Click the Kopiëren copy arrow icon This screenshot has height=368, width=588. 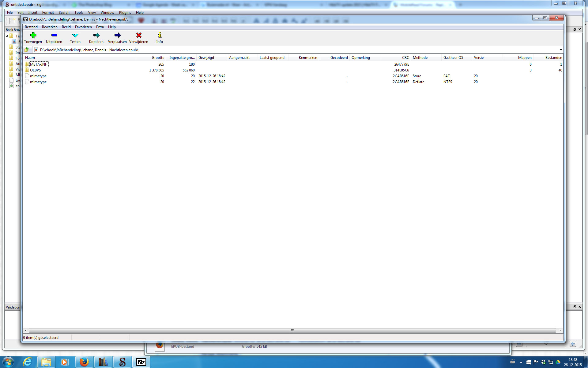pos(96,35)
